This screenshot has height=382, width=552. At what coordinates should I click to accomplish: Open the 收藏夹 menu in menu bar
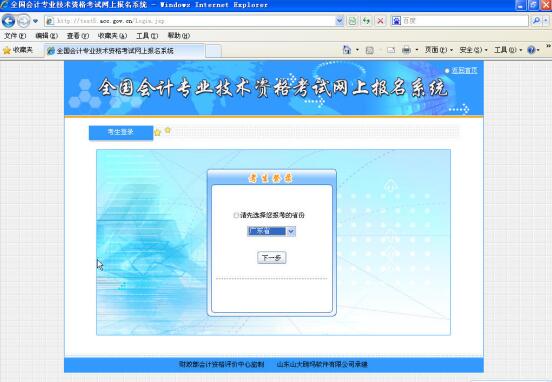[x=112, y=36]
